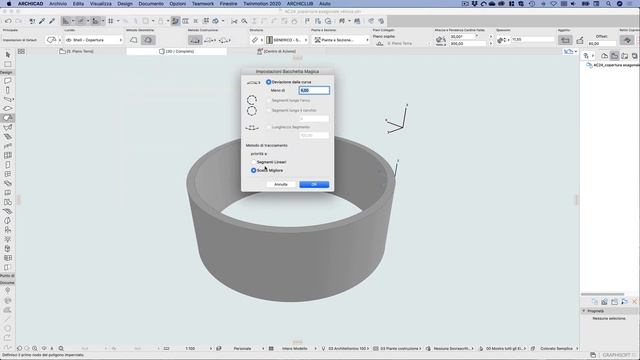640x360 pixels.
Task: Open the Documento menu
Action: point(151,4)
